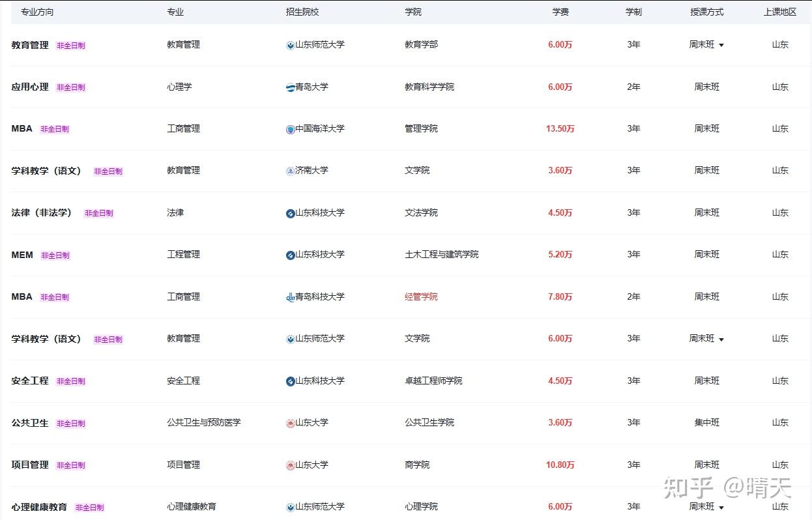The width and height of the screenshot is (812, 520).
Task: Expand 周末班 dropdown in 心理学院 row
Action: coord(721,508)
